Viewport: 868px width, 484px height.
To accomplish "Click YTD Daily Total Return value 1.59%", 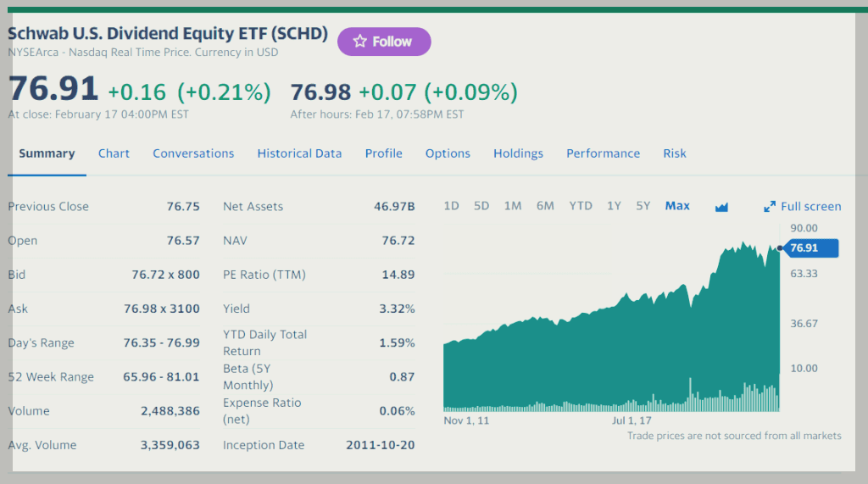I will [397, 342].
